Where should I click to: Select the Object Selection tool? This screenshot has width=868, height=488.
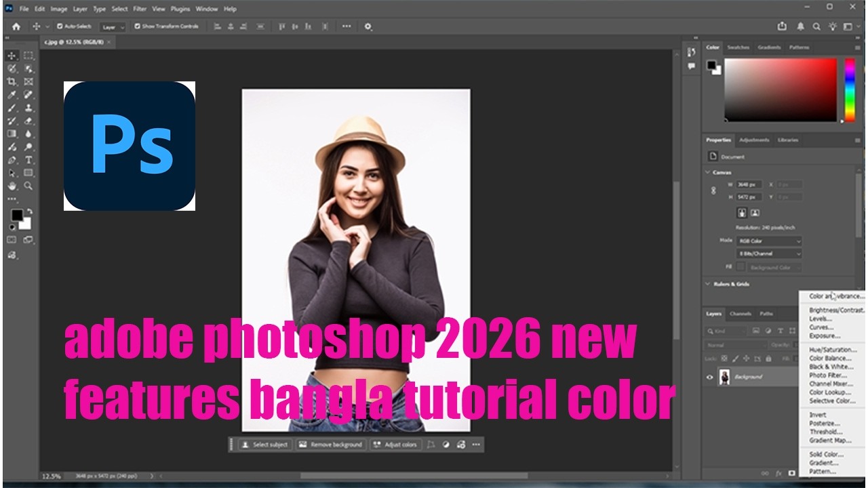pyautogui.click(x=28, y=68)
